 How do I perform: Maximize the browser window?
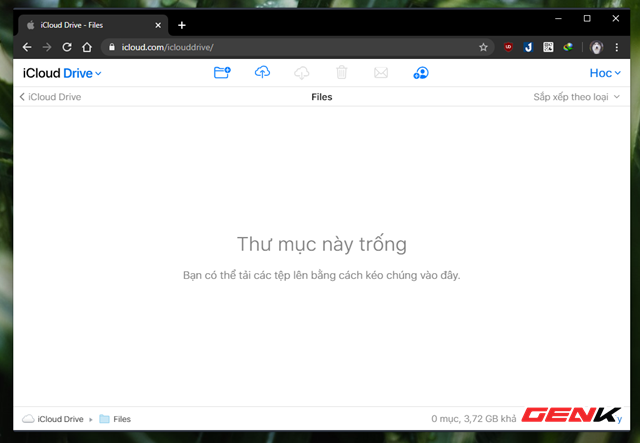pyautogui.click(x=587, y=18)
